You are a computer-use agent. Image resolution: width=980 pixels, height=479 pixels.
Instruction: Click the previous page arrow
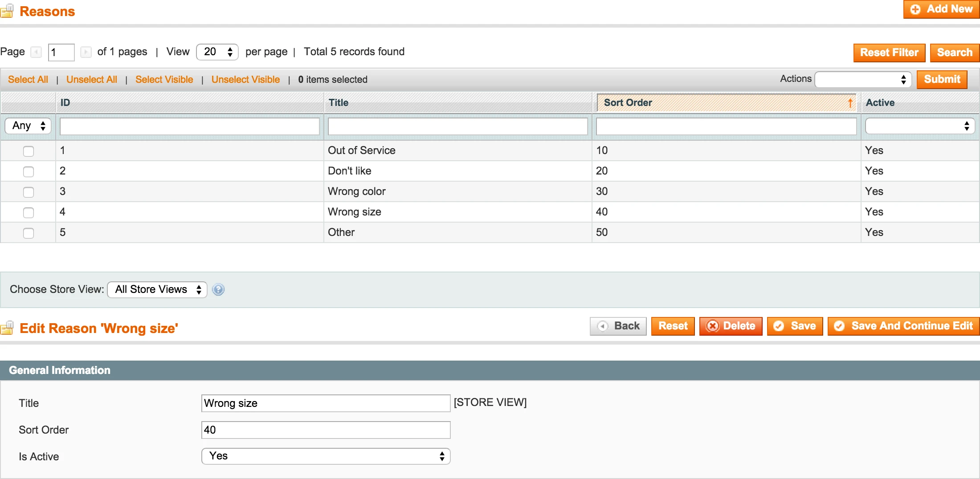pos(36,52)
